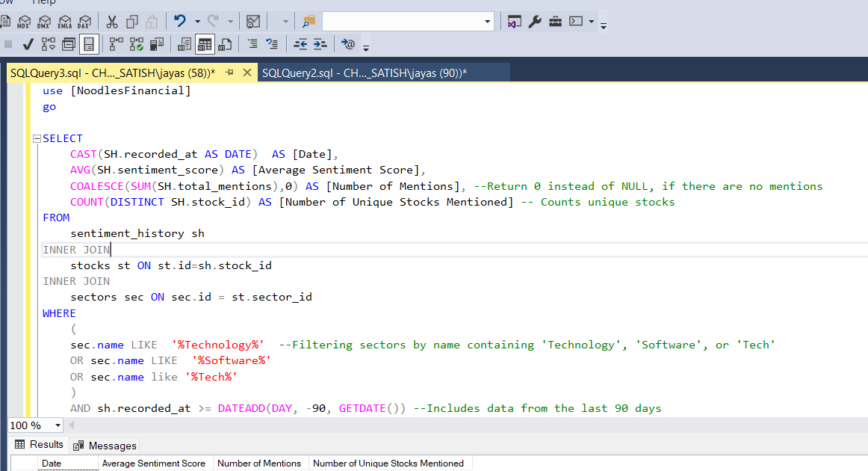The height and width of the screenshot is (471, 868).
Task: Open the Undo history dropdown arrow
Action: pos(197,22)
